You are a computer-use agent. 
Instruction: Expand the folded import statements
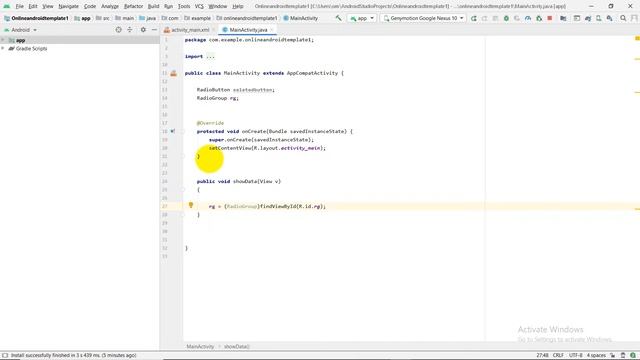click(210, 56)
